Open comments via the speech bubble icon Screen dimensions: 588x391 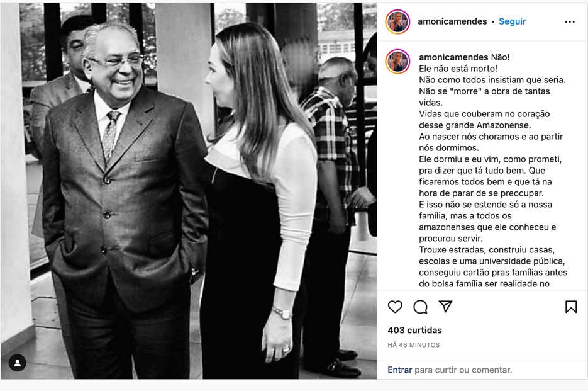(x=420, y=307)
